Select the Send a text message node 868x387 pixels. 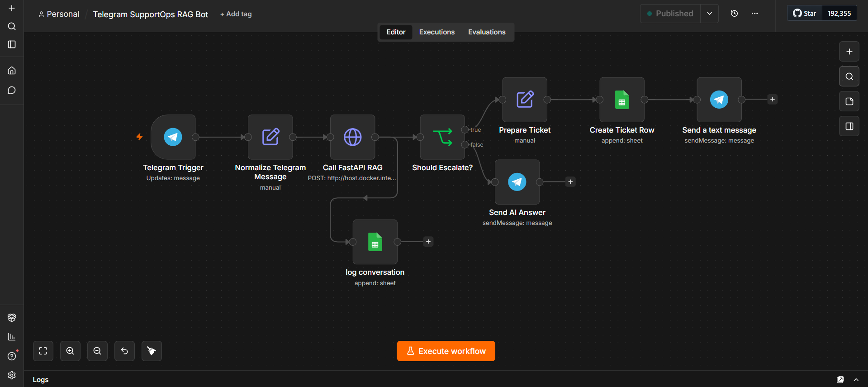tap(719, 100)
